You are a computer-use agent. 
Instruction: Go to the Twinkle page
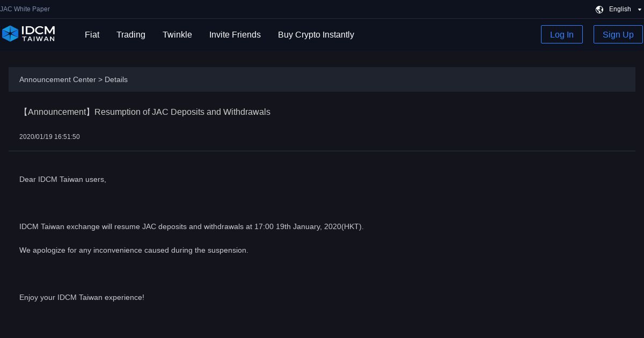[177, 34]
